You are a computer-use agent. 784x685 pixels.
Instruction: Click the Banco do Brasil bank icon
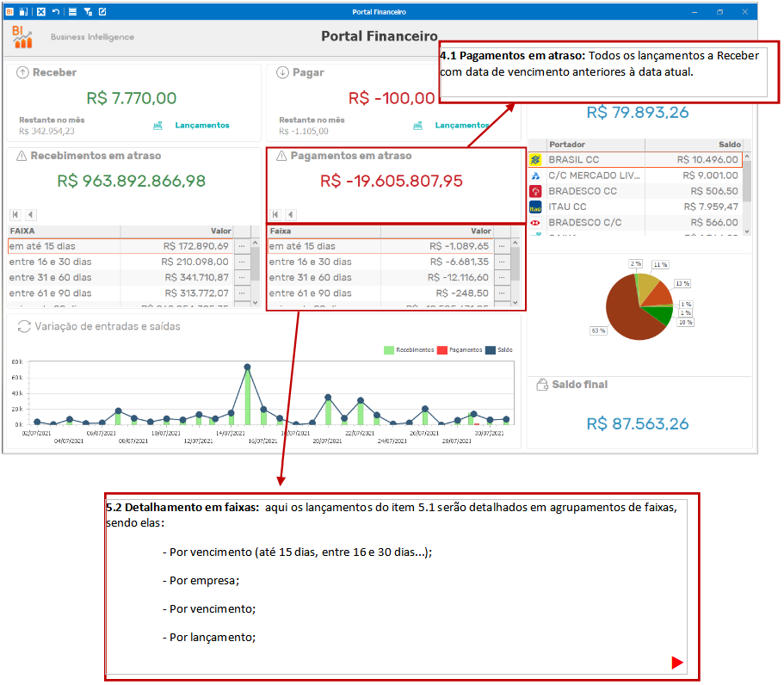click(535, 160)
